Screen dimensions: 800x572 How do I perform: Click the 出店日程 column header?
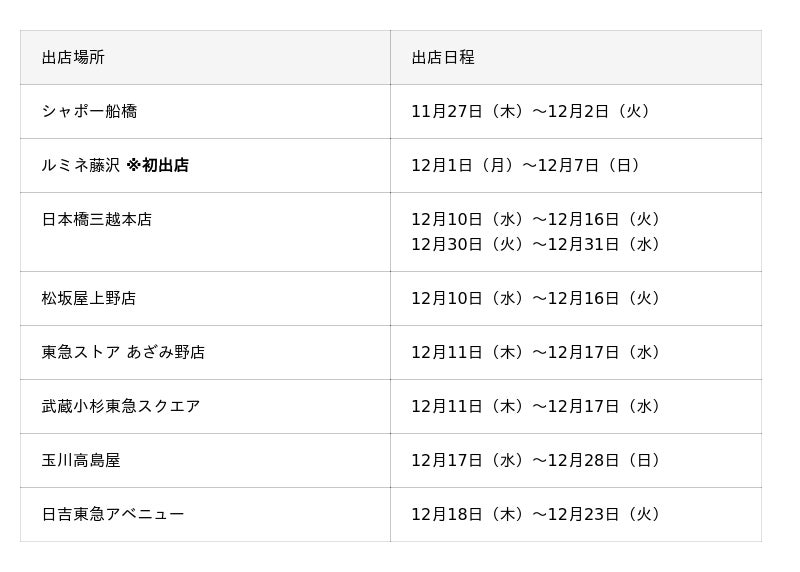pos(443,58)
